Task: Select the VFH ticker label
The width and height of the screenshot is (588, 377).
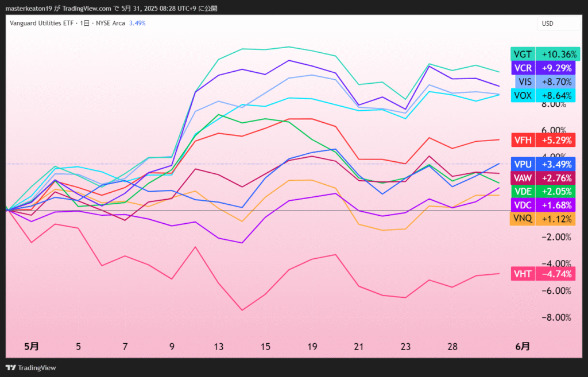Action: (523, 140)
